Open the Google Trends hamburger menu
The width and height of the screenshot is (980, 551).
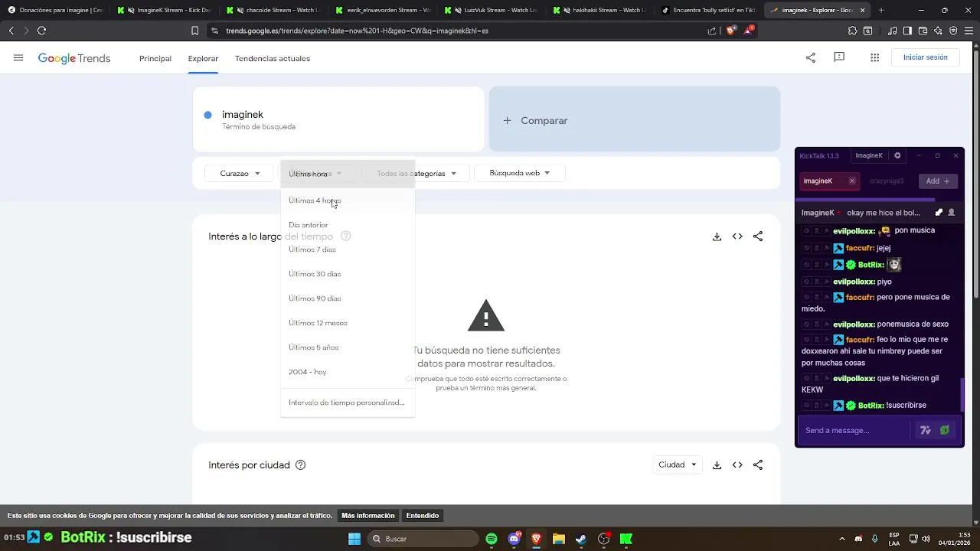coord(18,58)
